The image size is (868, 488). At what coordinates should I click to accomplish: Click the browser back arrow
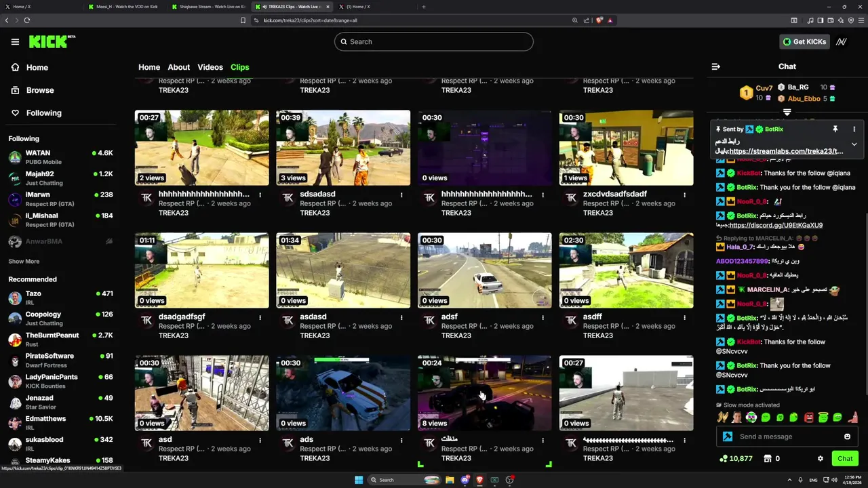click(7, 20)
